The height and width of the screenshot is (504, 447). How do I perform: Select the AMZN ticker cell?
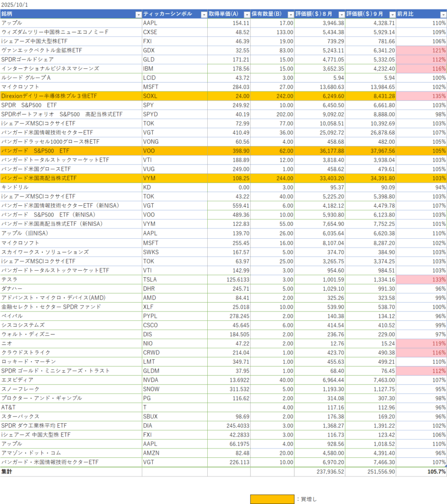pyautogui.click(x=174, y=453)
